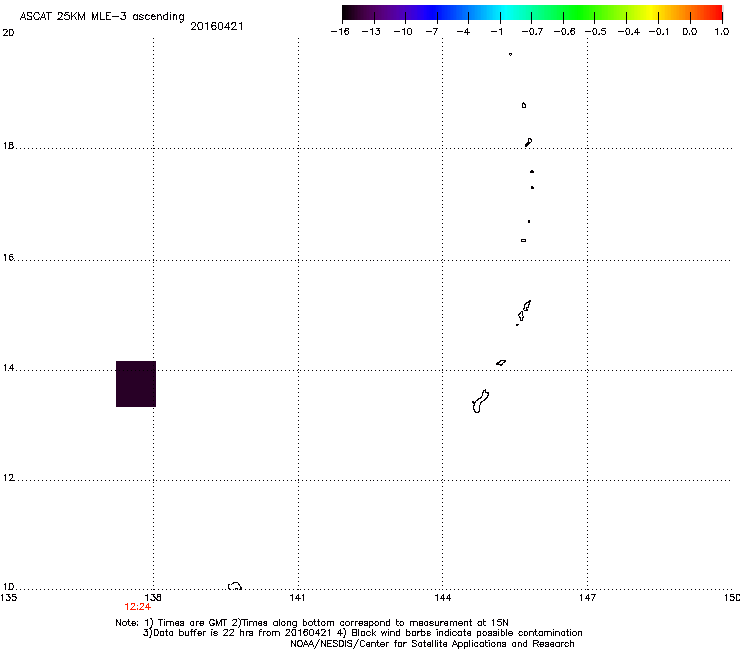Click color bar label -7
Viewport: 740px width, 650px height.
[x=432, y=32]
